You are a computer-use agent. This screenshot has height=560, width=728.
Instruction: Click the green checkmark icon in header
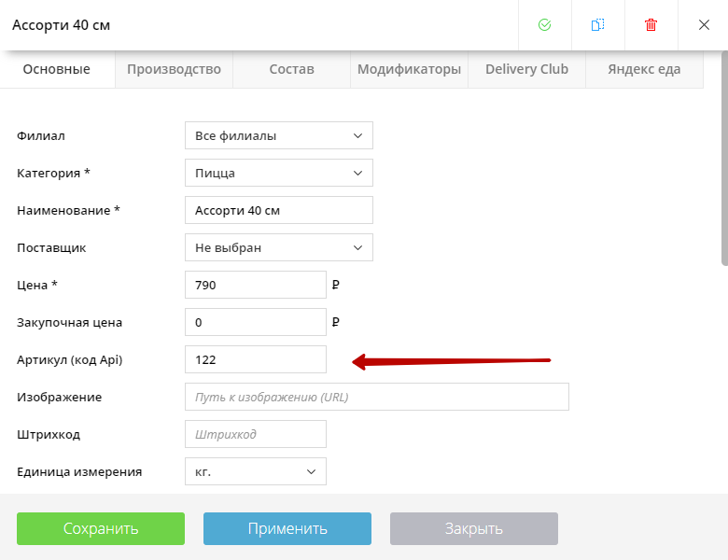[x=544, y=25]
